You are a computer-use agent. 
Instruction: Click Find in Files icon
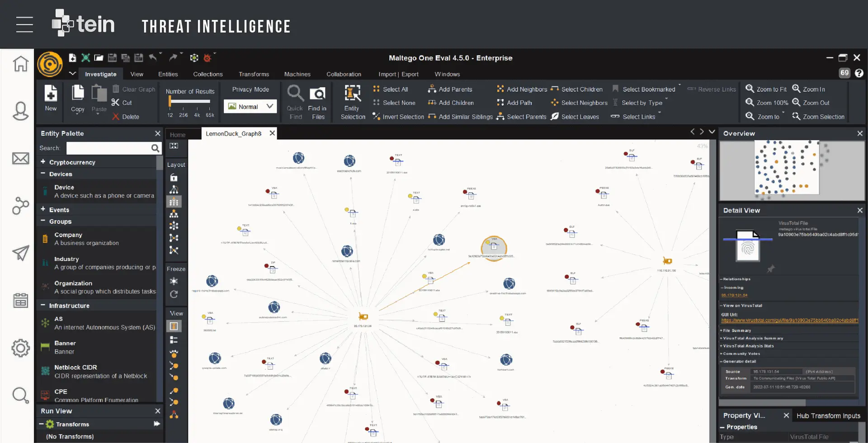point(317,94)
